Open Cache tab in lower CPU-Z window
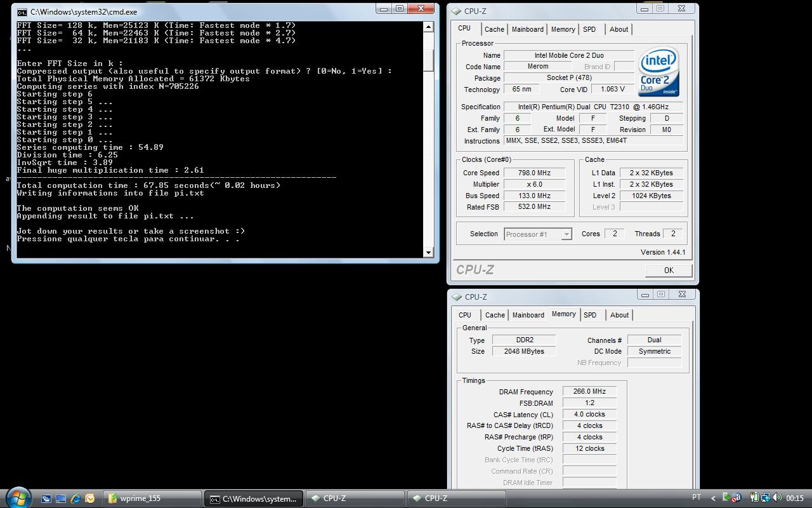This screenshot has height=508, width=812. click(495, 315)
